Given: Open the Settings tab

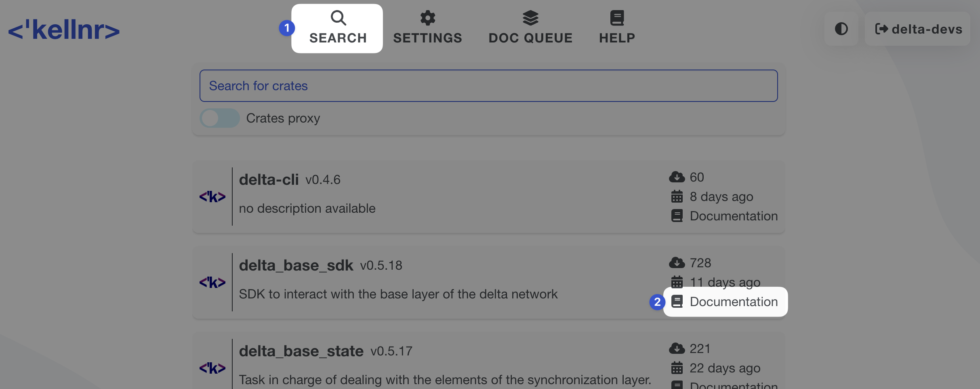Looking at the screenshot, I should point(427,28).
